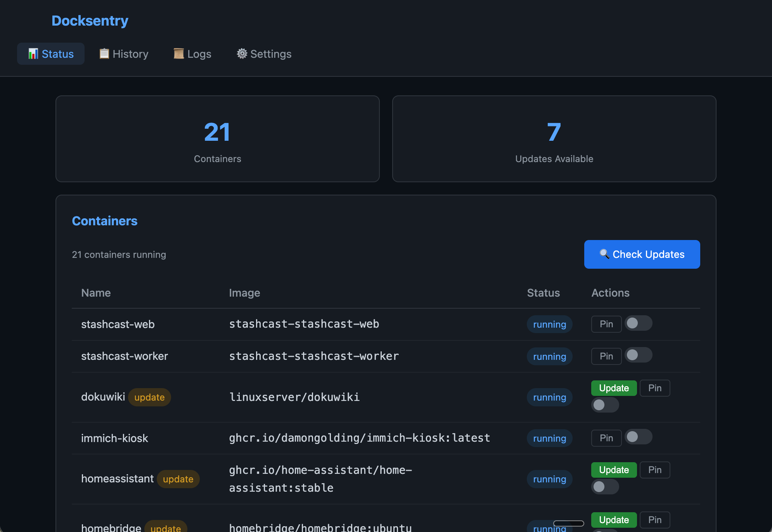
Task: Click the '21 containers running' text
Action: point(119,255)
